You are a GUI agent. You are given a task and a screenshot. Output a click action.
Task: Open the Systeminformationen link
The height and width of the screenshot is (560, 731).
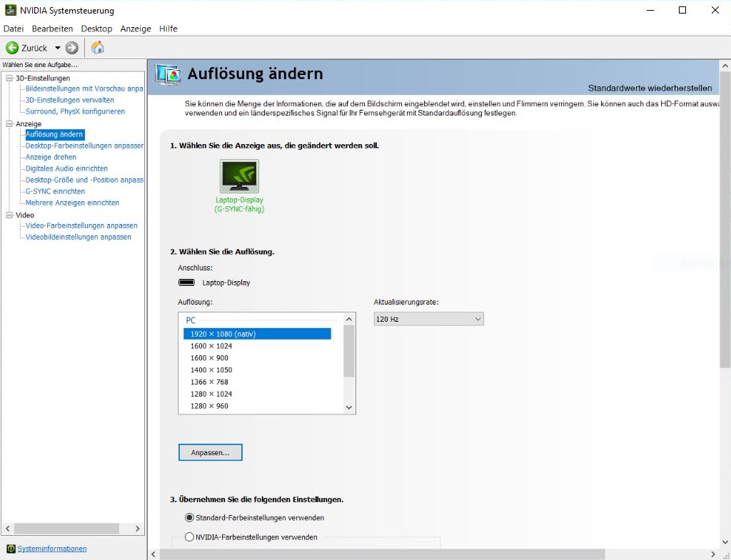51,549
